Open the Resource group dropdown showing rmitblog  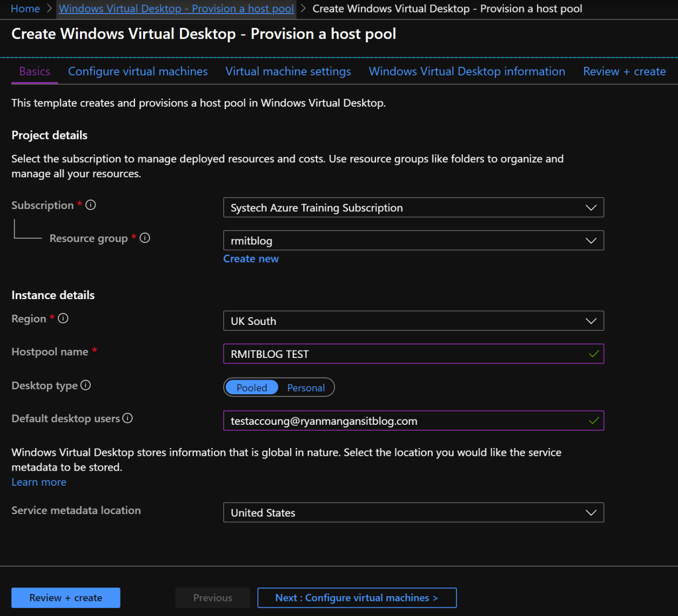[413, 240]
